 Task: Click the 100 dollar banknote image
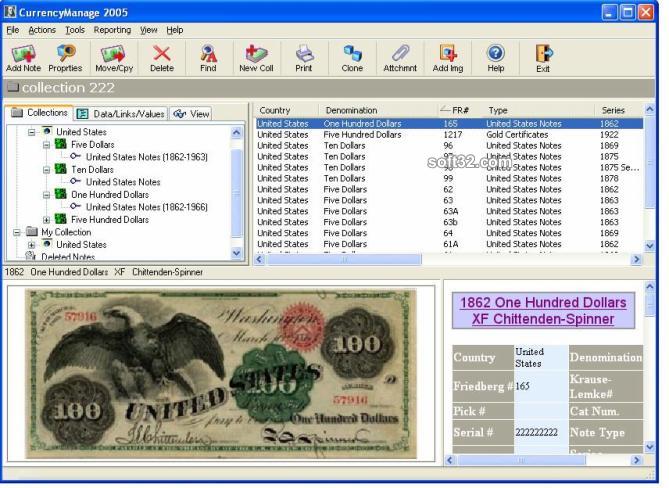point(221,374)
